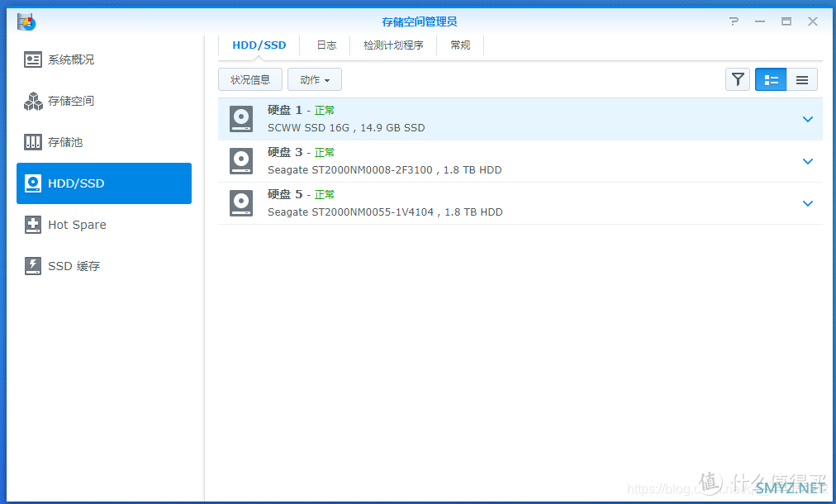This screenshot has width=836, height=504.
Task: Switch to the 日志 log tab
Action: (x=326, y=45)
